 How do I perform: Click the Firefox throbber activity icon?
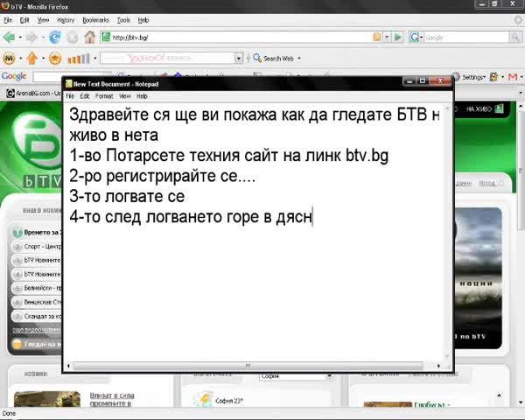[x=518, y=20]
